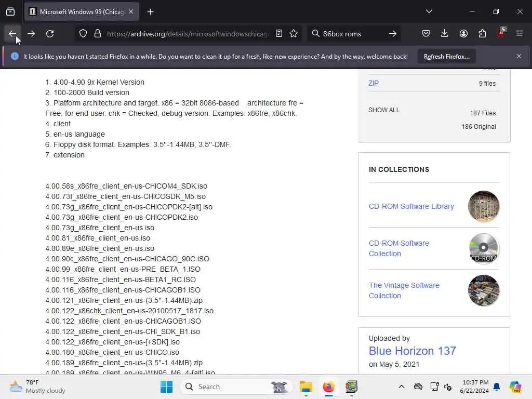The height and width of the screenshot is (399, 532).
Task: Click the 4.00.122 [+SDK].iso filename
Action: pos(112,342)
